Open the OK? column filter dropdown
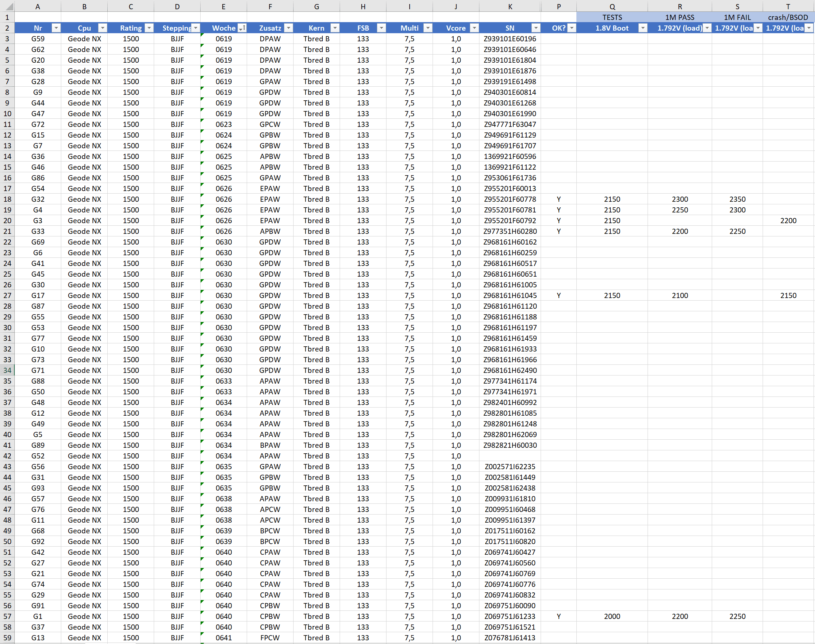Image resolution: width=815 pixels, height=644 pixels. pyautogui.click(x=572, y=28)
